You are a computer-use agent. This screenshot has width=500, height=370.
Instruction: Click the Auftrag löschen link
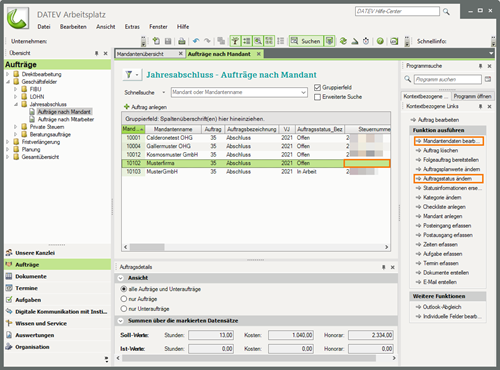(x=440, y=150)
